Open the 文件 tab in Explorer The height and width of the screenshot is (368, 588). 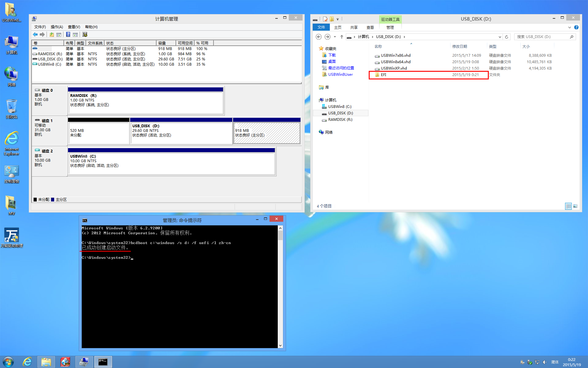click(x=321, y=27)
